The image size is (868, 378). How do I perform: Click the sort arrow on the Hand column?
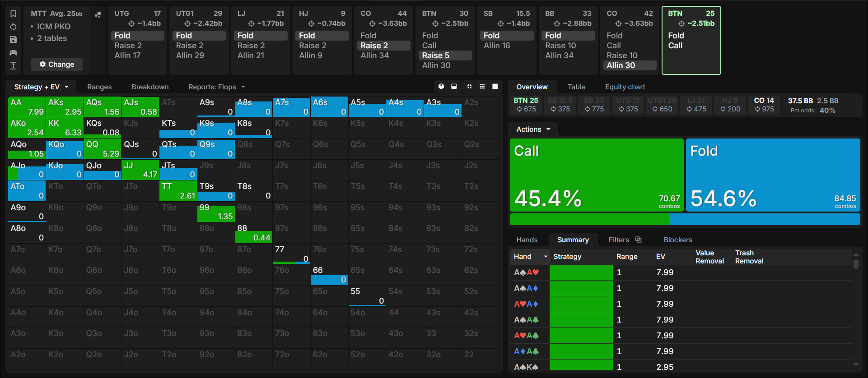(546, 257)
